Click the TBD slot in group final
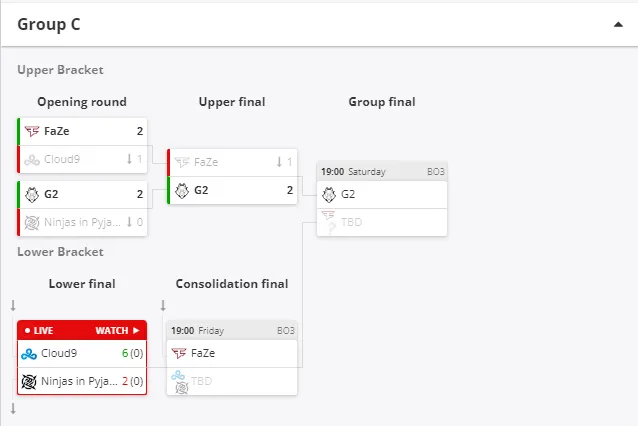The image size is (638, 426). point(382,223)
